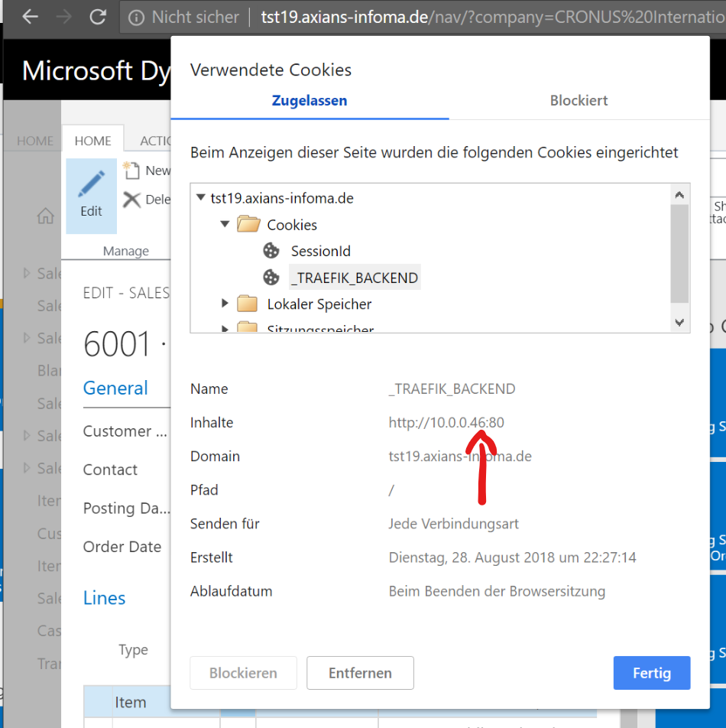Image resolution: width=726 pixels, height=728 pixels.
Task: Click the Fertig button
Action: 652,673
